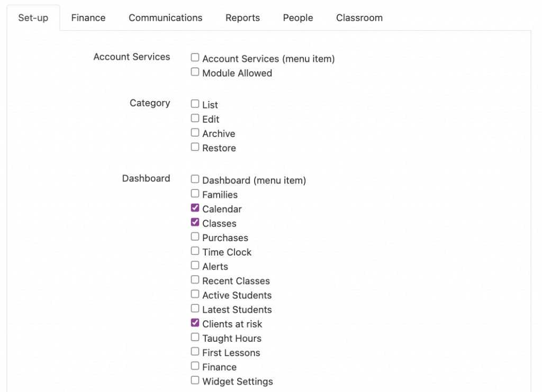This screenshot has height=392, width=542.
Task: Tick the Recent Classes checkbox
Action: (x=195, y=279)
